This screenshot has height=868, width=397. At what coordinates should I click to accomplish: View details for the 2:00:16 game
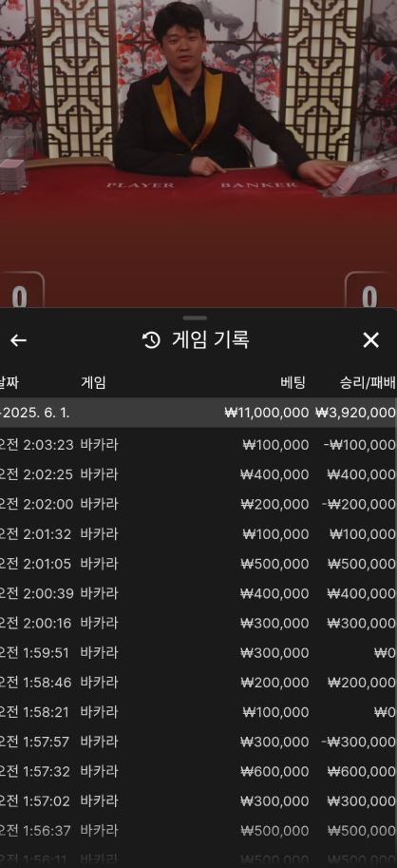(x=198, y=624)
